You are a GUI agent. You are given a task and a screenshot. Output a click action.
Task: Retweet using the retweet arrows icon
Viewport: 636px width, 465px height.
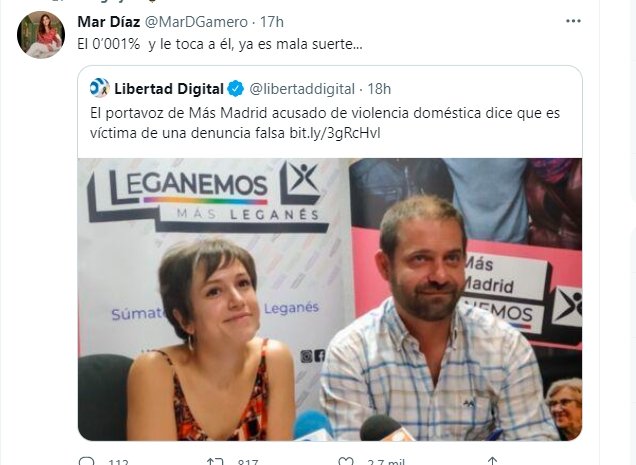pos(215,461)
